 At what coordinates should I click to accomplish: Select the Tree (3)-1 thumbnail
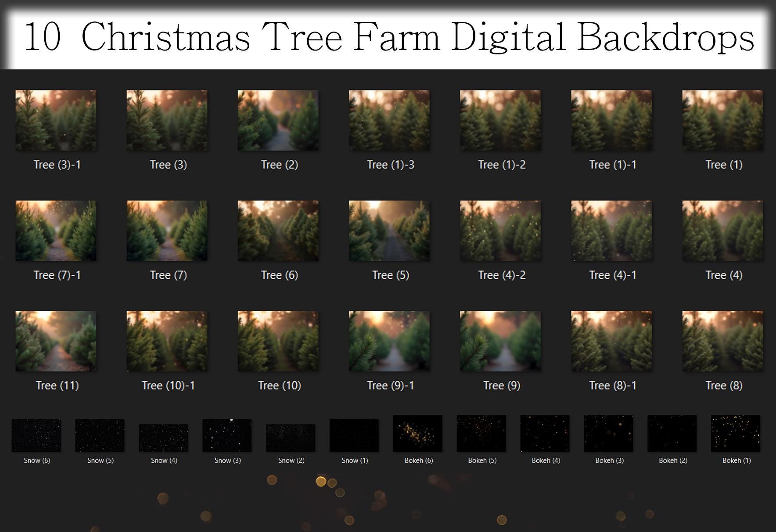pyautogui.click(x=56, y=120)
